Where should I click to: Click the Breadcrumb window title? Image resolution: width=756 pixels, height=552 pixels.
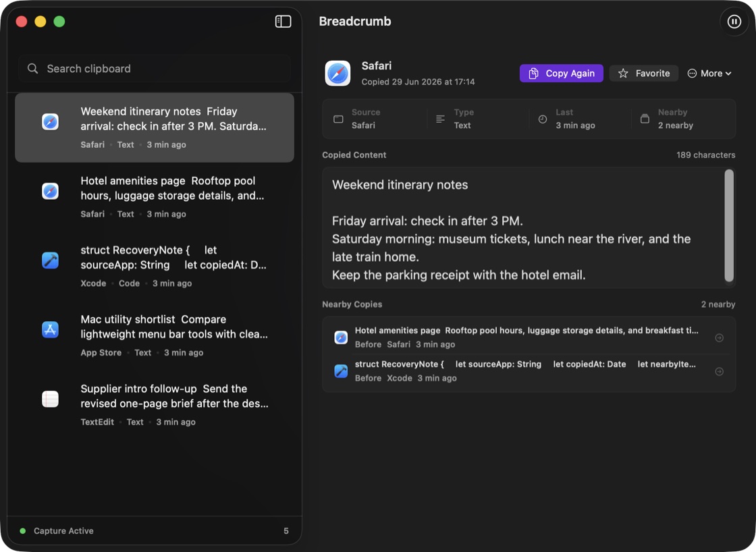pos(355,21)
